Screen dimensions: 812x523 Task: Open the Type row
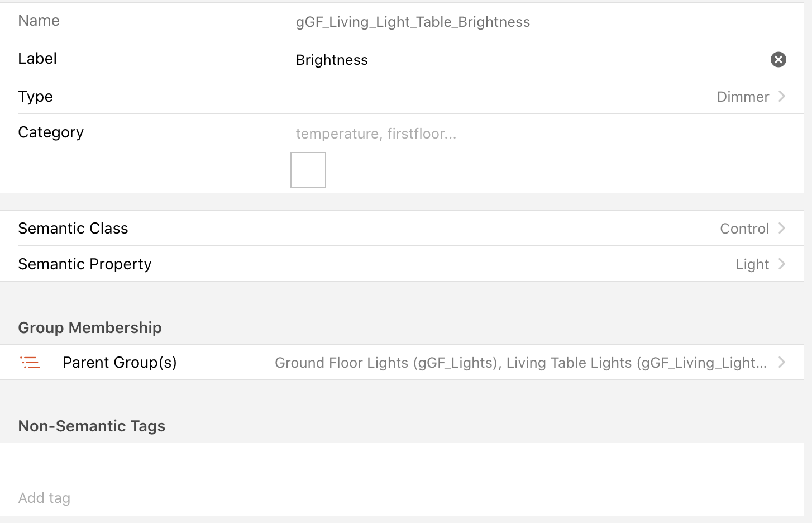402,96
